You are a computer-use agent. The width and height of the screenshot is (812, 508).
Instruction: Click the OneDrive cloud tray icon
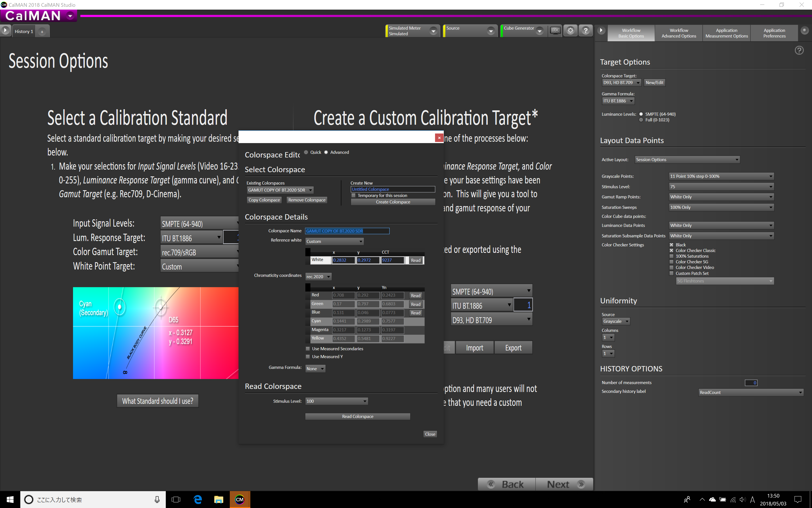coord(712,500)
